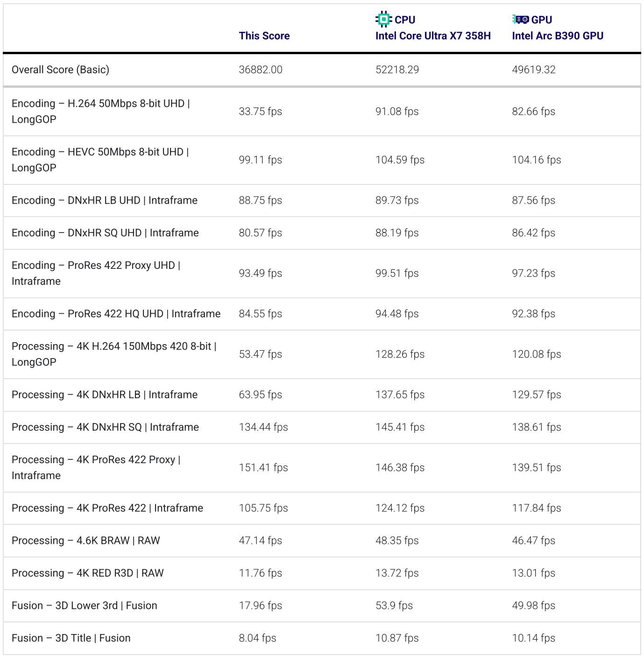Open the Intel Arc B390 GPU link
This screenshot has height=670, width=644.
tap(557, 36)
